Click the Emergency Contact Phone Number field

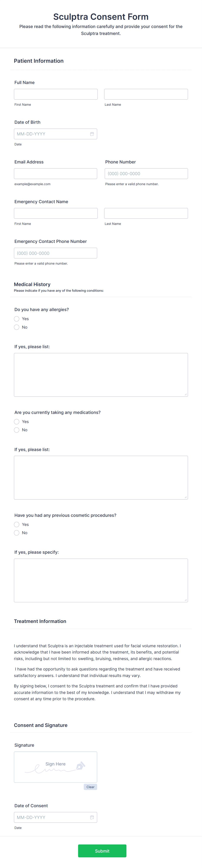coord(56,253)
